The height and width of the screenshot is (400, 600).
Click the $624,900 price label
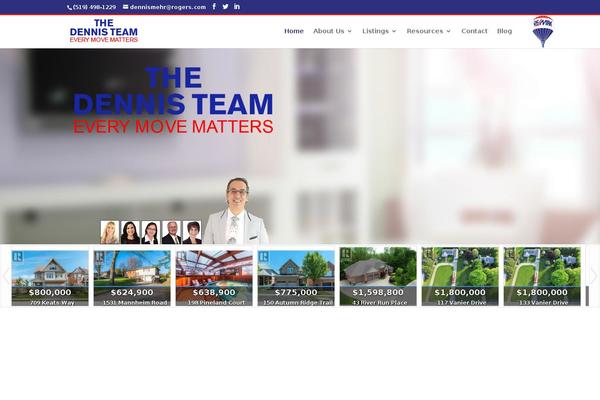click(132, 292)
